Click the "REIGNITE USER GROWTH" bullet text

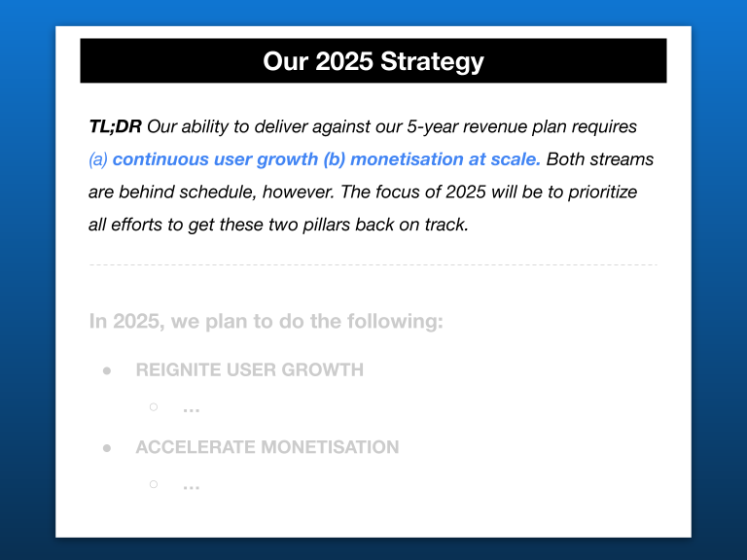[250, 370]
